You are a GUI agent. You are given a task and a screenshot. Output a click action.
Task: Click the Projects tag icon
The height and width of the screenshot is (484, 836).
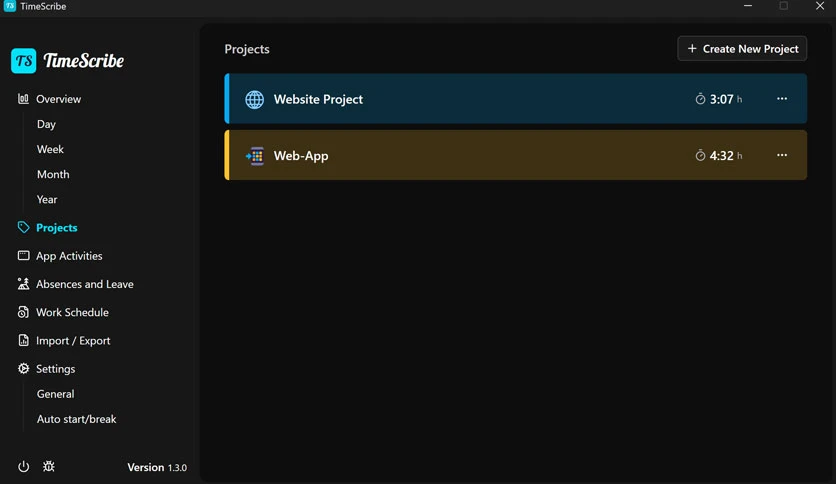point(23,227)
